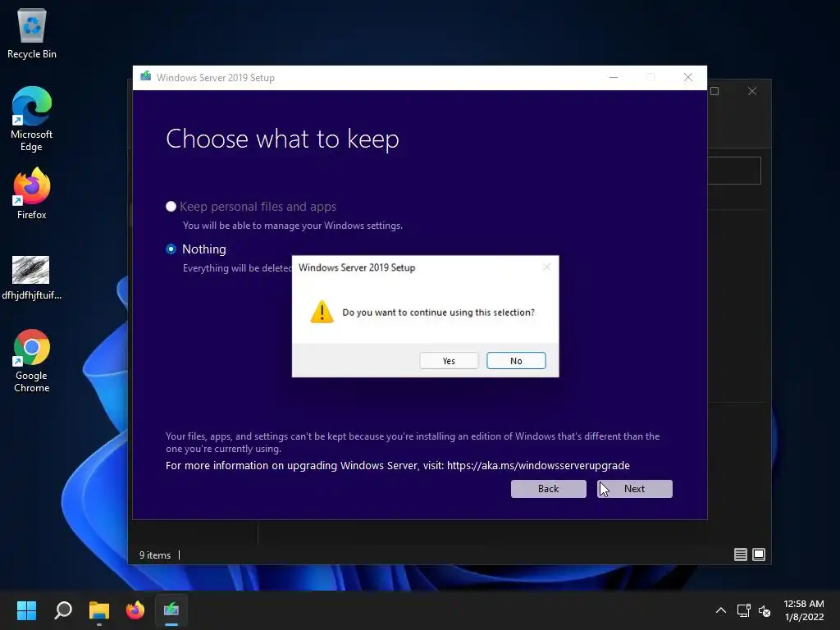This screenshot has height=630, width=840.
Task: Close the Windows Server 2019 Setup window
Action: [x=688, y=78]
